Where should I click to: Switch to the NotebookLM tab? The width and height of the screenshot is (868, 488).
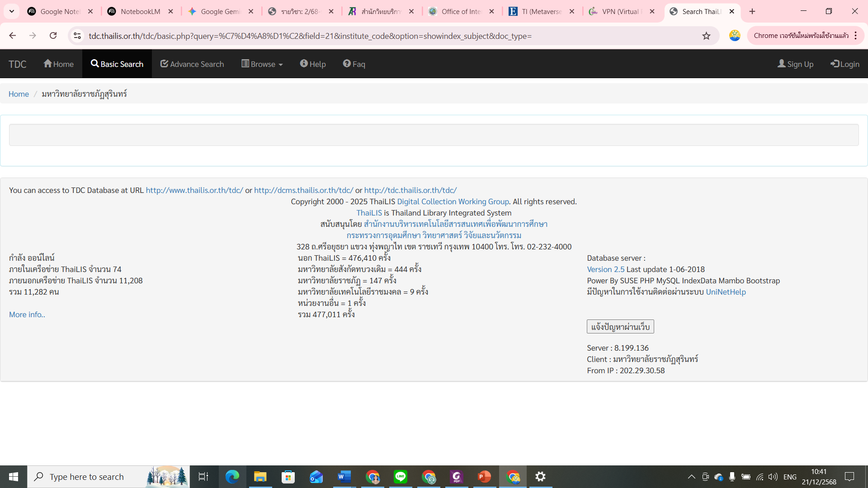140,11
